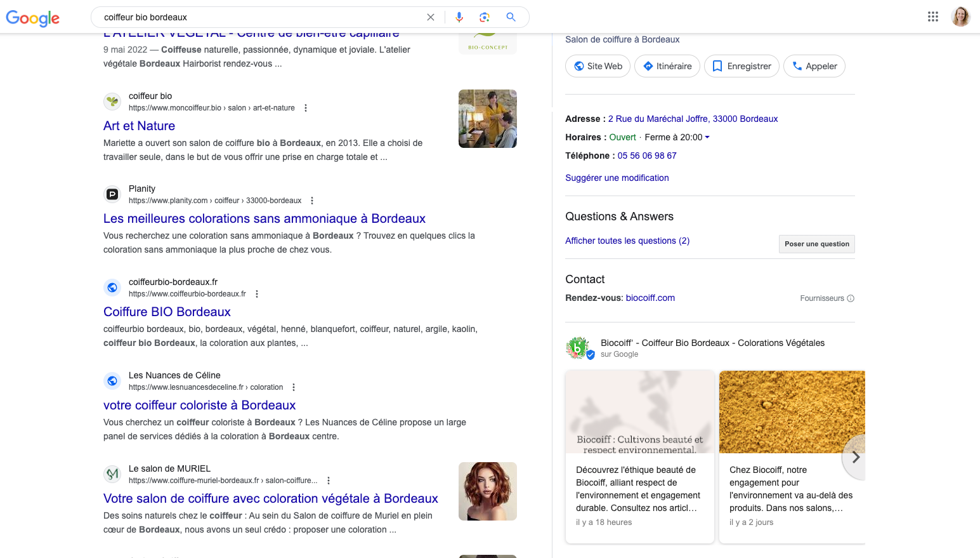The image size is (980, 558).
Task: Start voice search with the microphone icon
Action: coord(459,17)
